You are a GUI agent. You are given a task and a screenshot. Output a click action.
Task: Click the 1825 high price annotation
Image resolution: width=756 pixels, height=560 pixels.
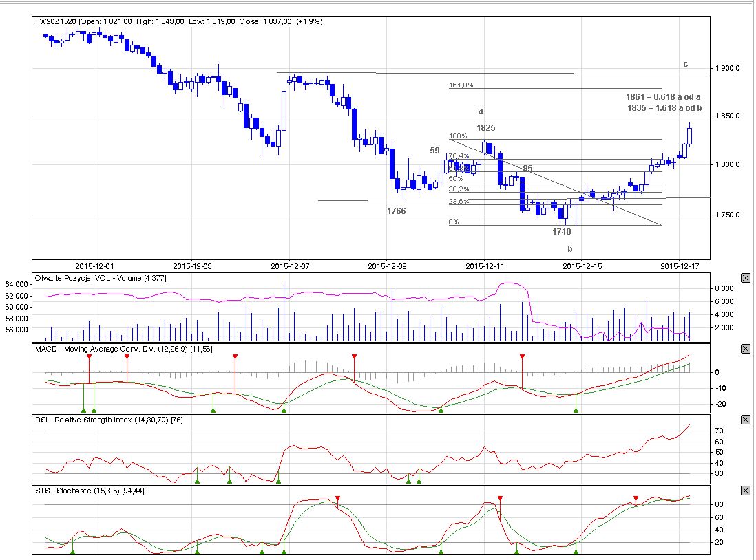(486, 128)
